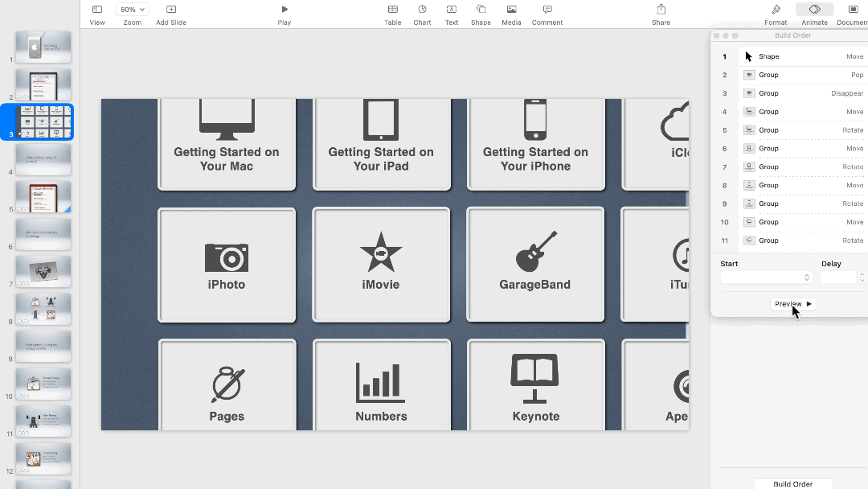The width and height of the screenshot is (868, 489).
Task: Click the Add Slide icon
Action: click(x=171, y=10)
